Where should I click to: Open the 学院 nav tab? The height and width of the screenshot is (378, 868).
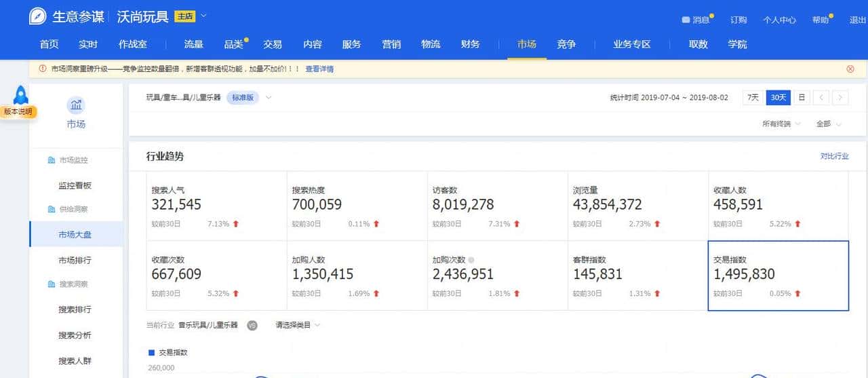(x=738, y=44)
